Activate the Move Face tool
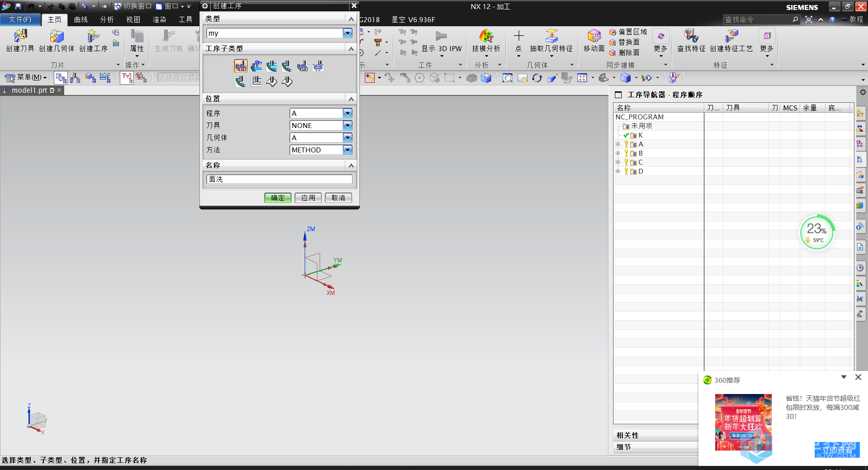The height and width of the screenshot is (470, 868). click(594, 41)
